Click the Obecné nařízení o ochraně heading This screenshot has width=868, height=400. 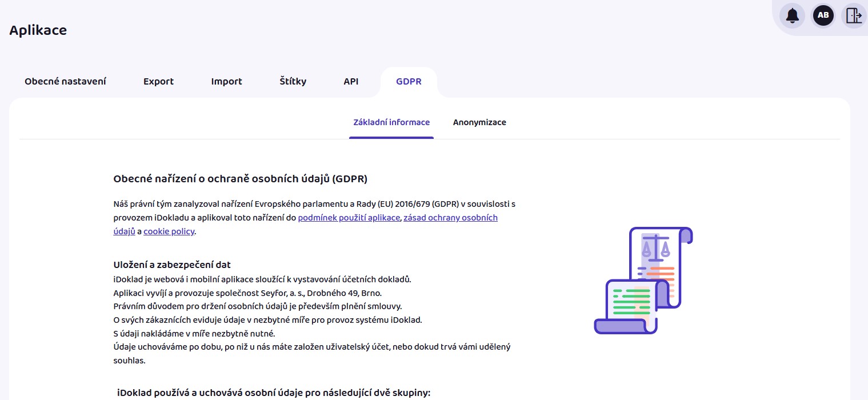pyautogui.click(x=240, y=179)
